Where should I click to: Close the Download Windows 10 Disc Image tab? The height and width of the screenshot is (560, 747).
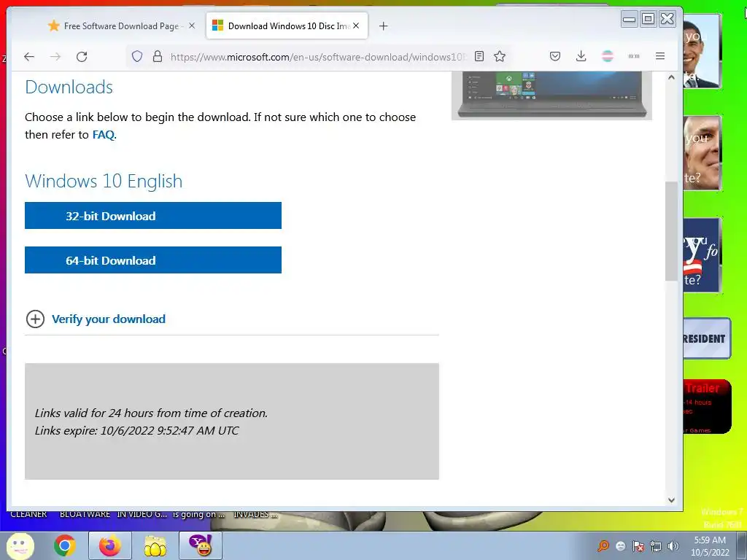coord(356,26)
